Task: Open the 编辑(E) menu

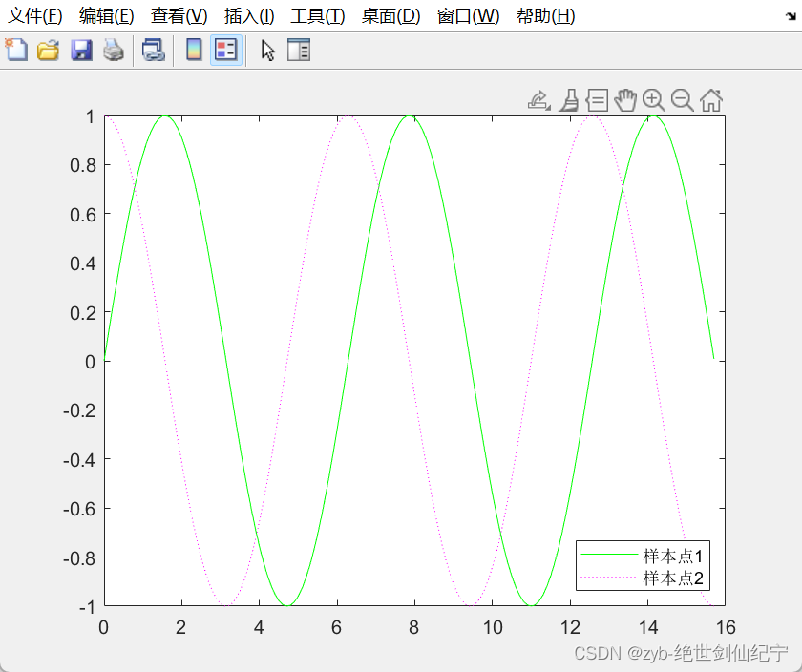Action: pos(106,16)
